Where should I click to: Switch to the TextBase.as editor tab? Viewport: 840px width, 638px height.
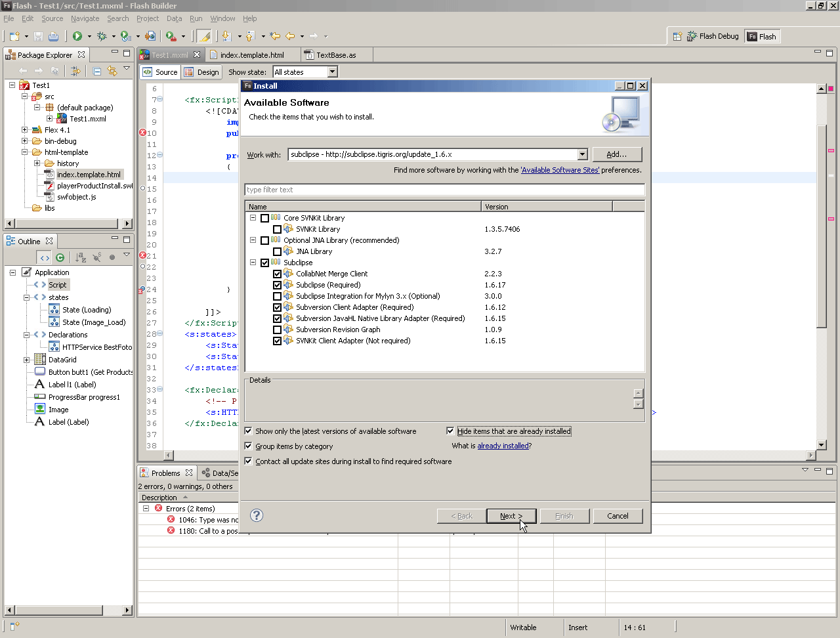pos(335,55)
